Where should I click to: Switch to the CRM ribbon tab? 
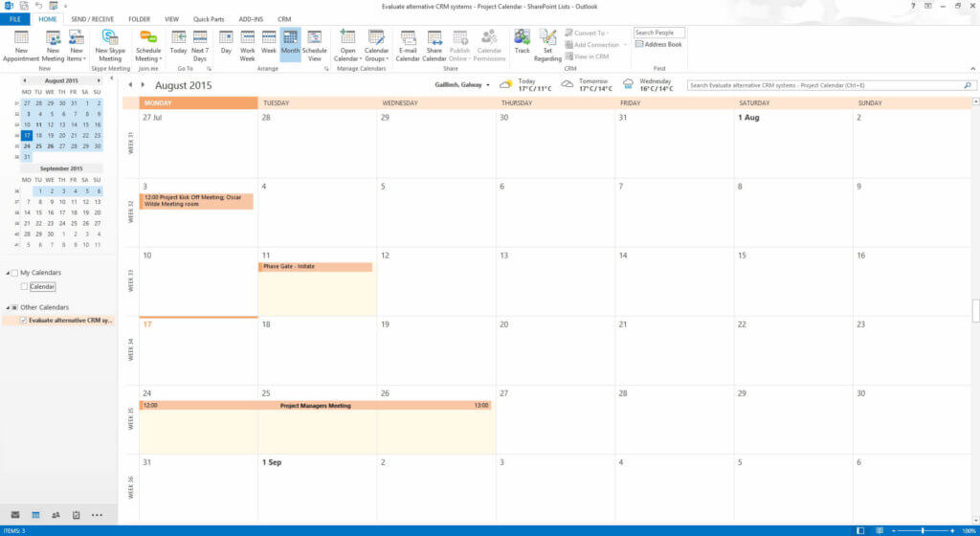tap(284, 18)
